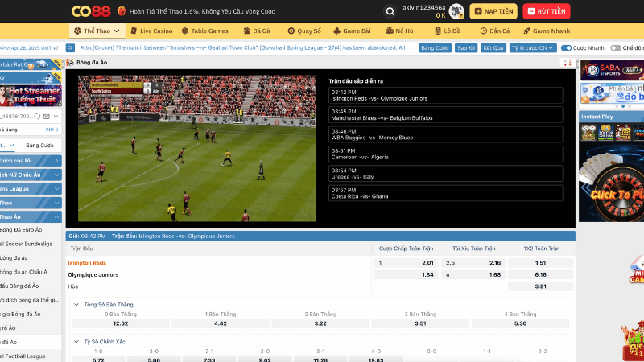The width and height of the screenshot is (644, 362).
Task: Open the first Instant Play game thumbnail
Action: [588, 133]
